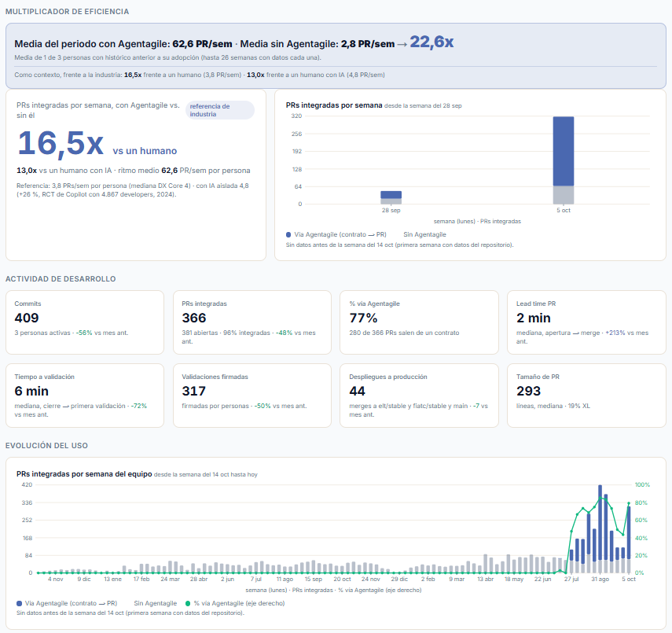
Task: Click grey bar segment above '5 oct' in top chart
Action: pos(563,195)
